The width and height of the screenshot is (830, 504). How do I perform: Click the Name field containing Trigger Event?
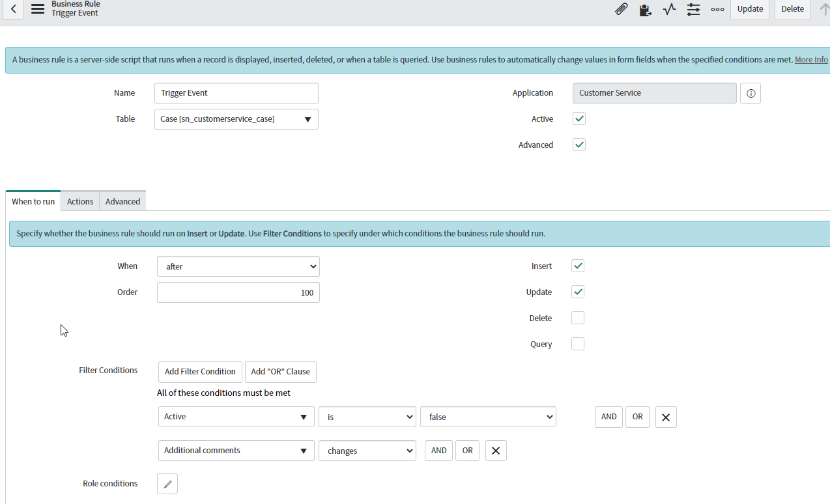(x=236, y=93)
